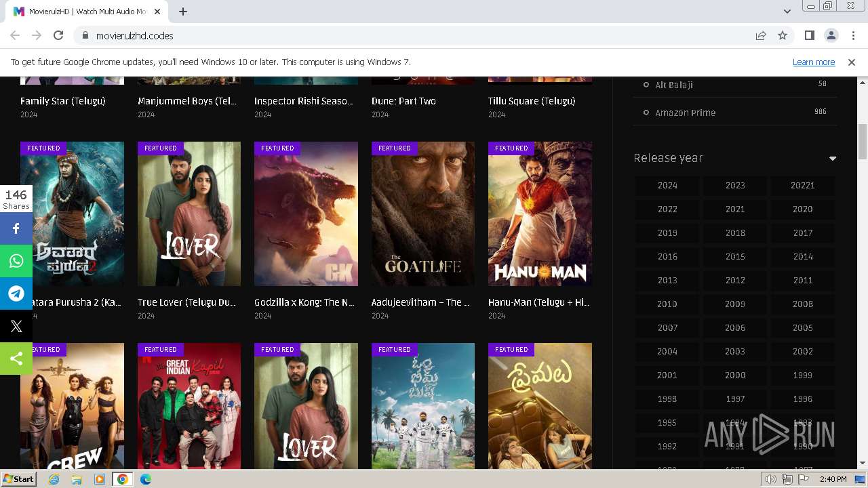
Task: Open the Great Indian Kapil poster
Action: pyautogui.click(x=189, y=406)
